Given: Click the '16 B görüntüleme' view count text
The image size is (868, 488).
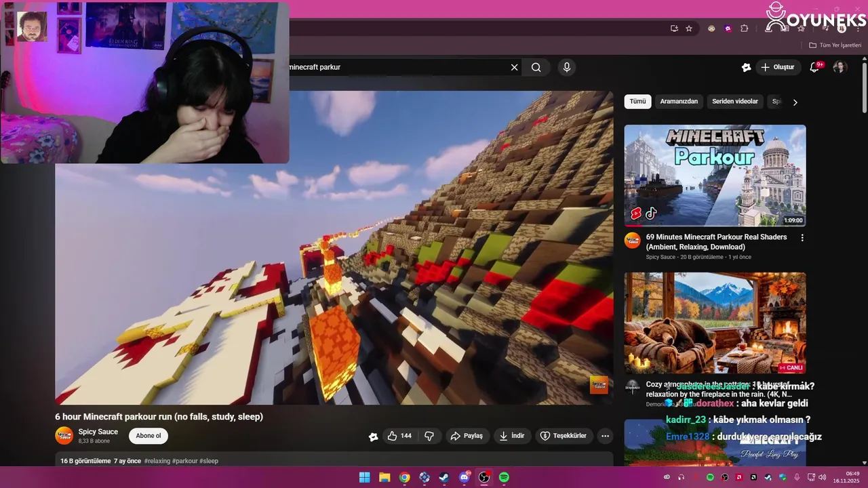Looking at the screenshot, I should click(x=85, y=461).
